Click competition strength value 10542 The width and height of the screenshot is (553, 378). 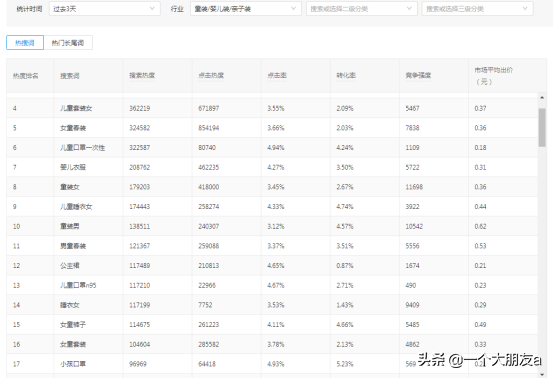coord(414,226)
